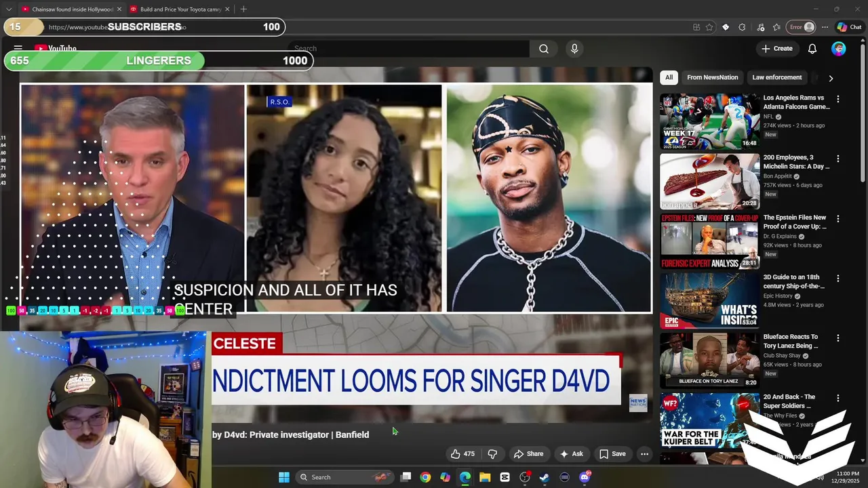Screen dimensions: 868x488
Task: Start voice search with microphone icon
Action: pyautogui.click(x=574, y=49)
